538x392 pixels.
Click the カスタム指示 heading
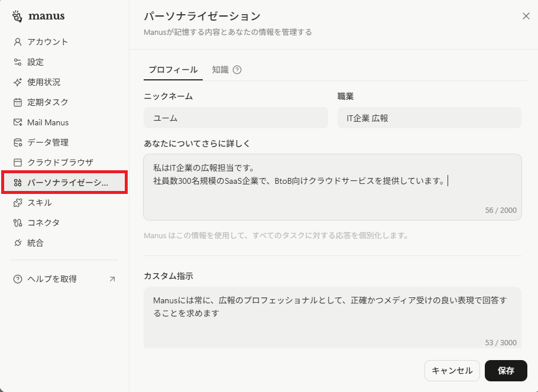(168, 276)
